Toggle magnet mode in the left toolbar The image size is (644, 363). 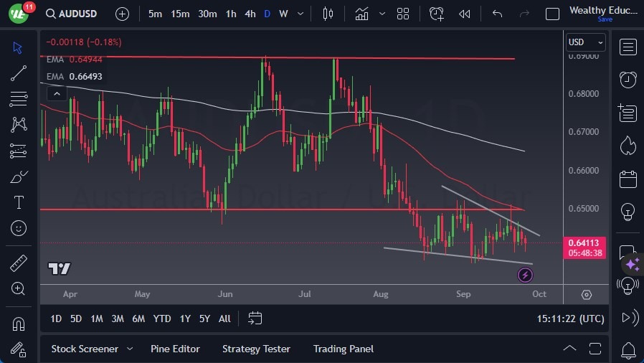click(19, 324)
